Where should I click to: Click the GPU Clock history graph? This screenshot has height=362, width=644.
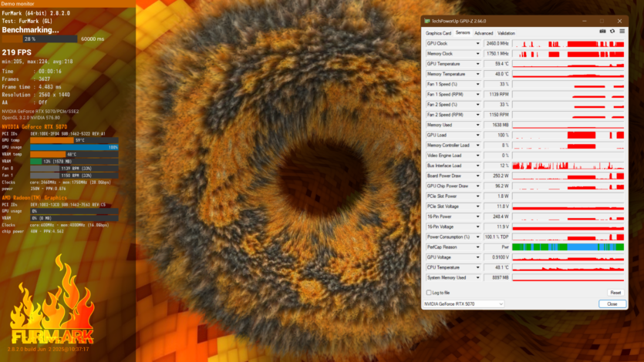click(568, 43)
